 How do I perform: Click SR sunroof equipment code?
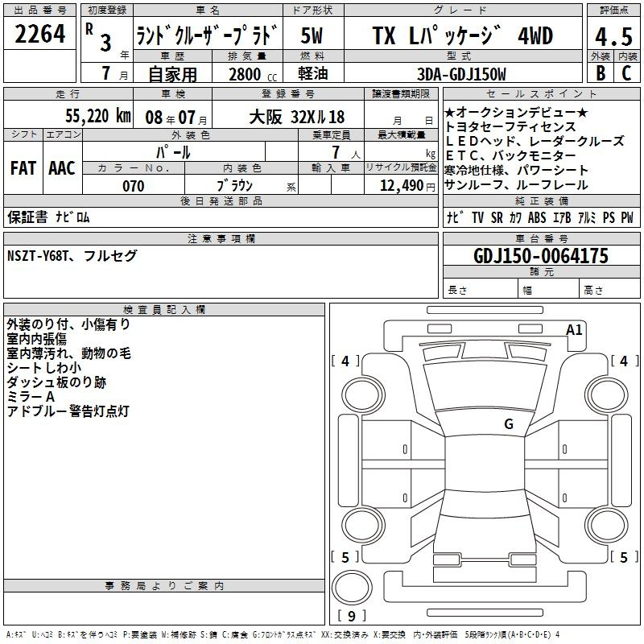tap(497, 217)
